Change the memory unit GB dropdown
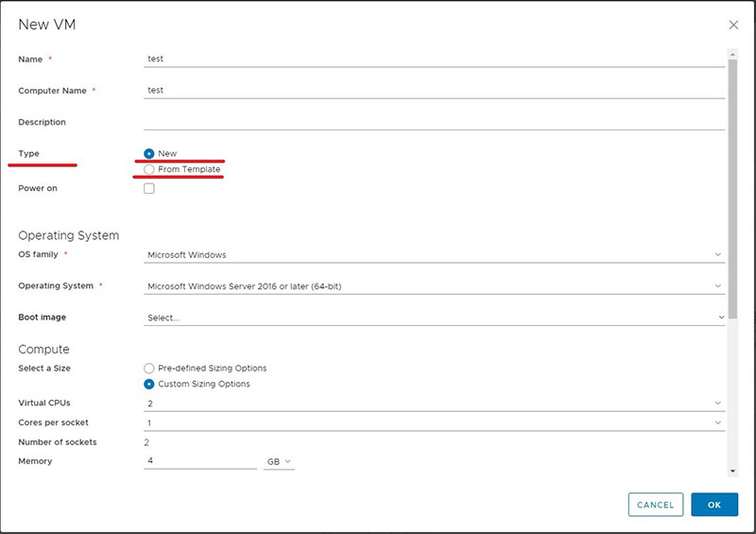 (279, 461)
